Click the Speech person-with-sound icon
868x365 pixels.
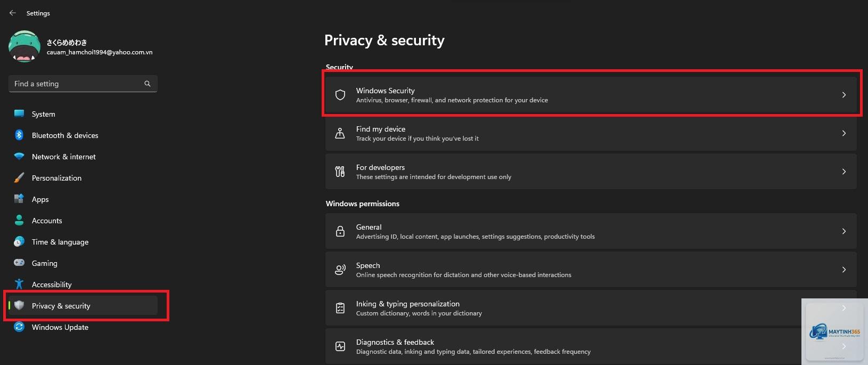coord(340,270)
